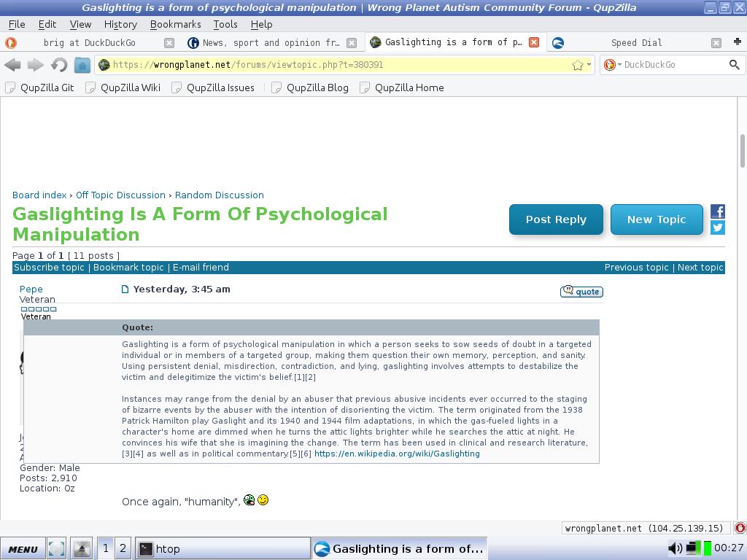Switch to the brig at DuckDuckGo tab
This screenshot has height=560, width=747.
pos(90,43)
